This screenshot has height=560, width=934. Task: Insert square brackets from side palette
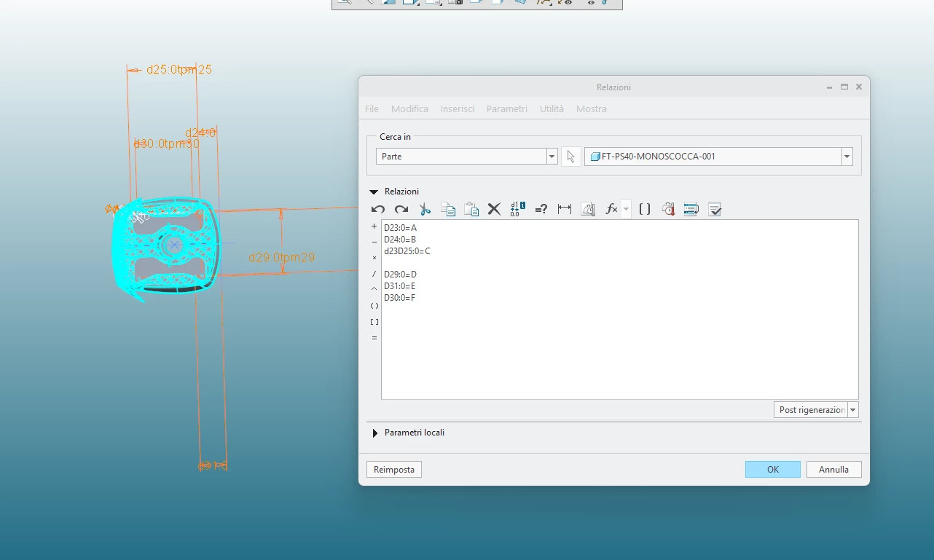click(x=374, y=322)
